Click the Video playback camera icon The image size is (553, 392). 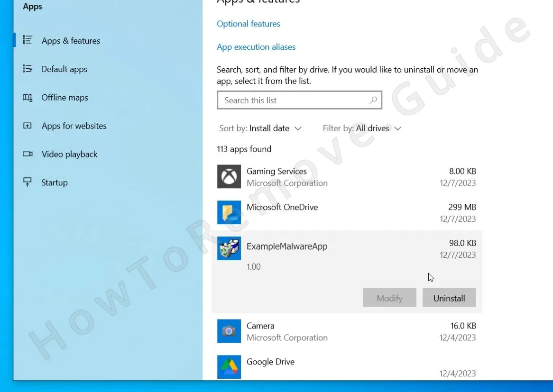click(x=28, y=154)
